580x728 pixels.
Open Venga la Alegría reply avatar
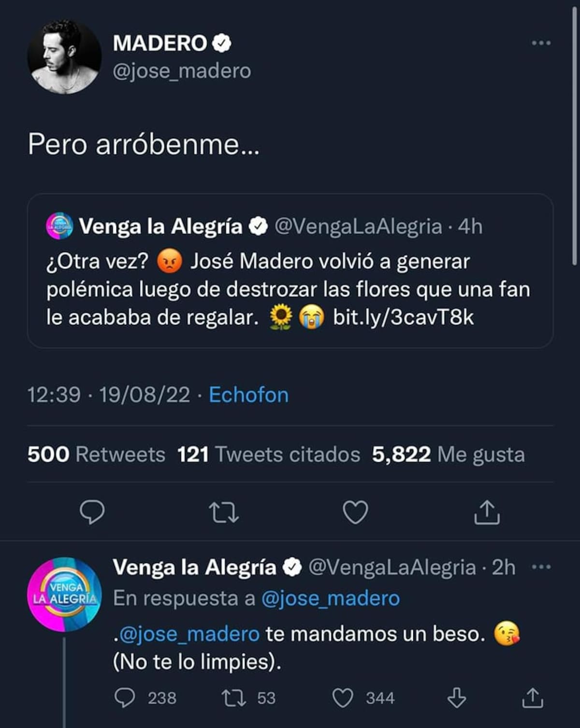point(64,595)
